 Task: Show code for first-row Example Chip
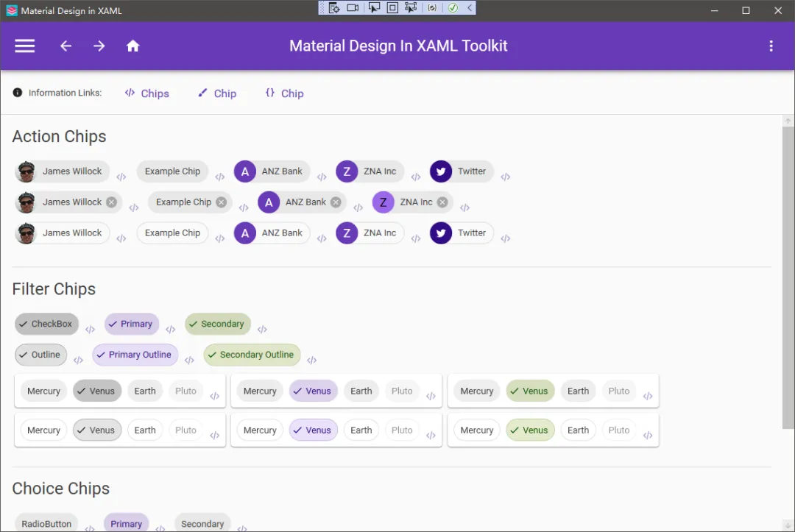(219, 177)
